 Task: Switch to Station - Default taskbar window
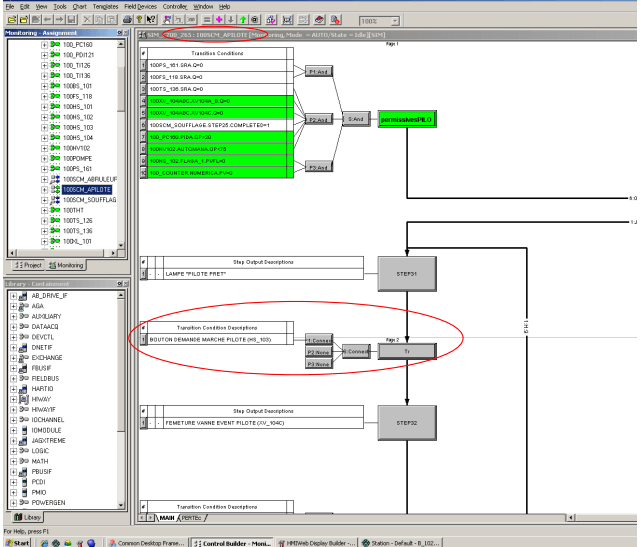point(401,543)
